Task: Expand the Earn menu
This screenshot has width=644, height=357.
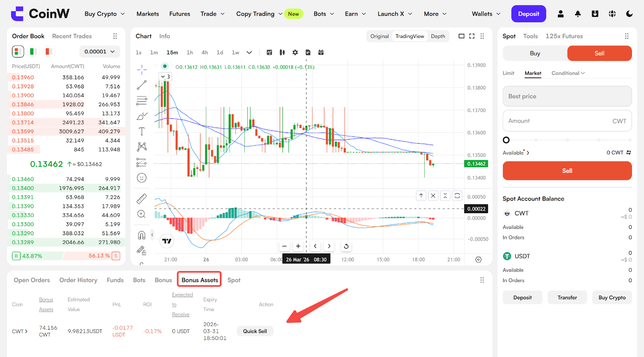Action: coord(355,14)
